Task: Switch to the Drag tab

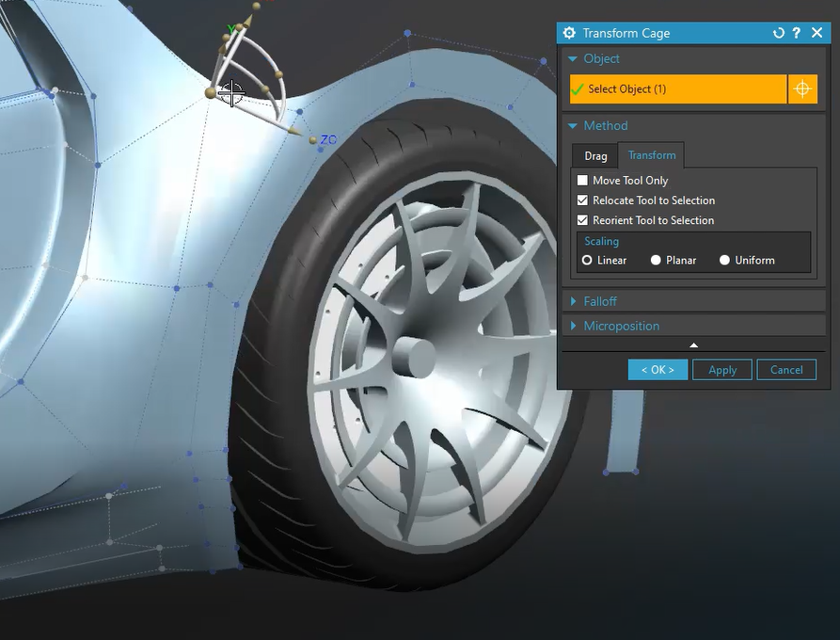Action: [595, 156]
